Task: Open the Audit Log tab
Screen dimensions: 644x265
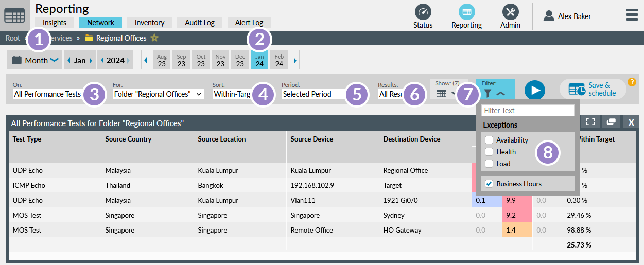Action: click(199, 23)
